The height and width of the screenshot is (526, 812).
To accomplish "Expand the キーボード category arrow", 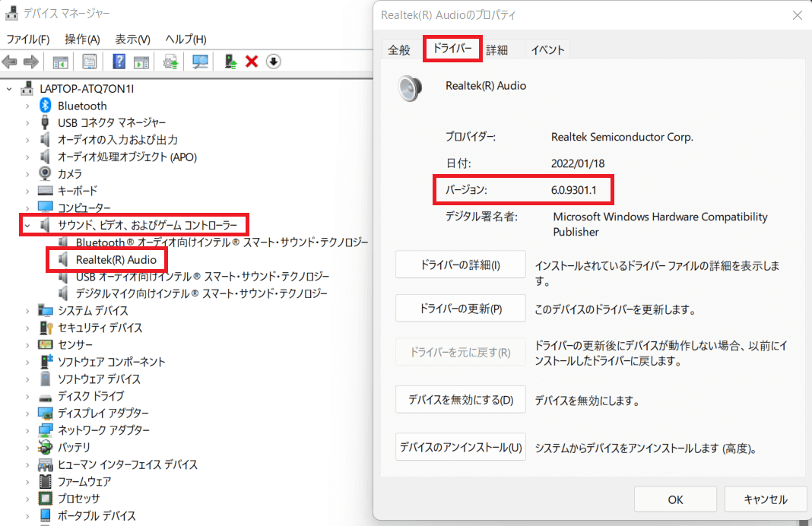I will pos(27,192).
